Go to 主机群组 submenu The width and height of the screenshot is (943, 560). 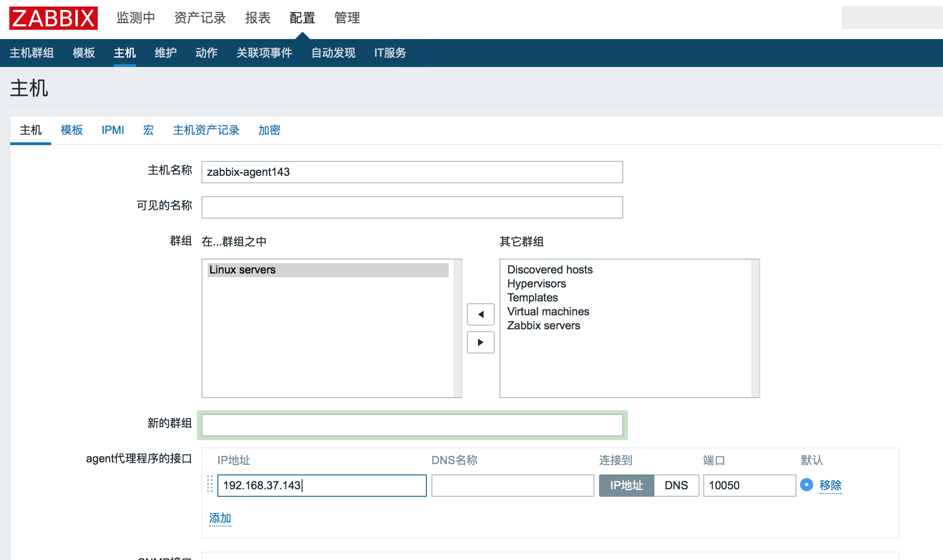pyautogui.click(x=32, y=53)
